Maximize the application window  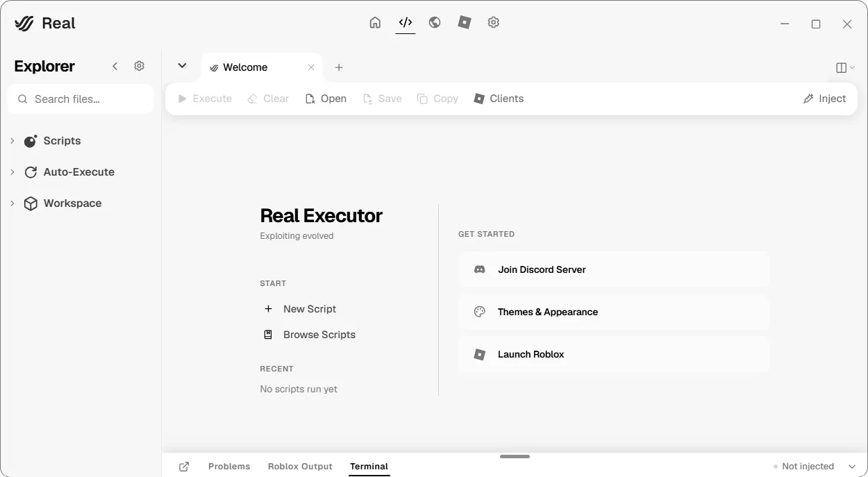[x=816, y=24]
